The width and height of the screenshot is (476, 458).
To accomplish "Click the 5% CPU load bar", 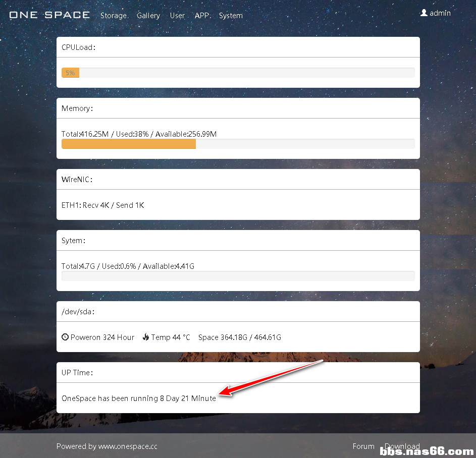I will tap(70, 73).
